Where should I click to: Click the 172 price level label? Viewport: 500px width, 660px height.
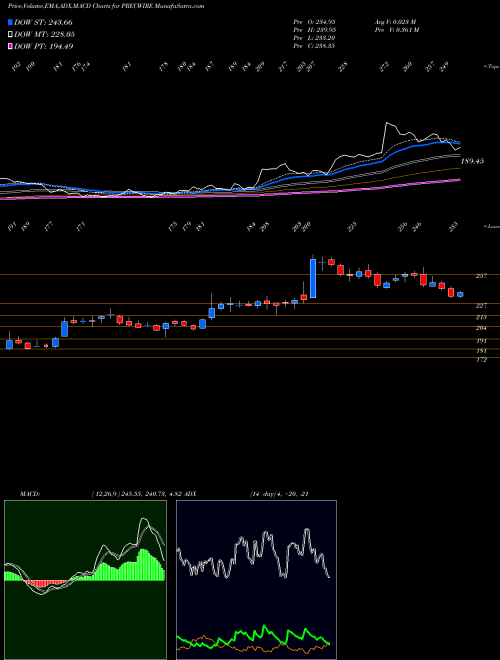[481, 360]
